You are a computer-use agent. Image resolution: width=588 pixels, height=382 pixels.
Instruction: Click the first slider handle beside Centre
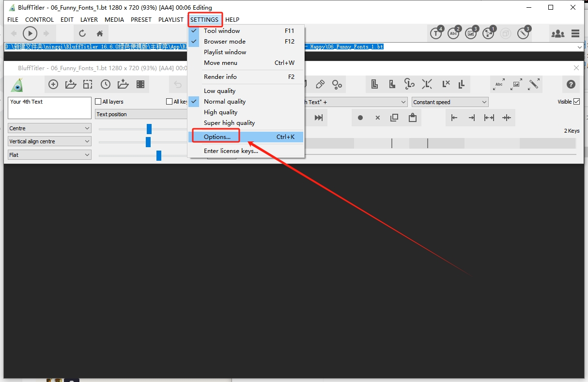[149, 129]
